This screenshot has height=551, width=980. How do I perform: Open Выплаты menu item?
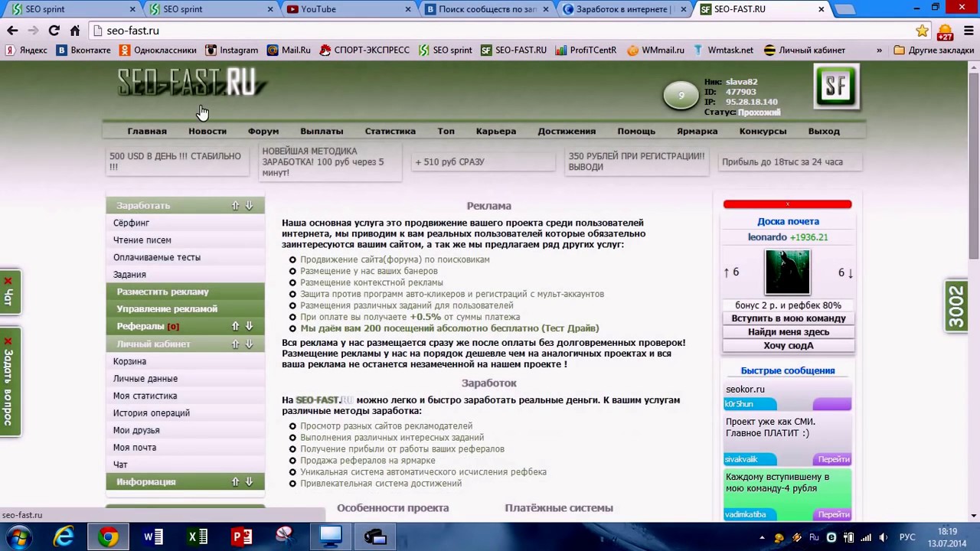[322, 131]
